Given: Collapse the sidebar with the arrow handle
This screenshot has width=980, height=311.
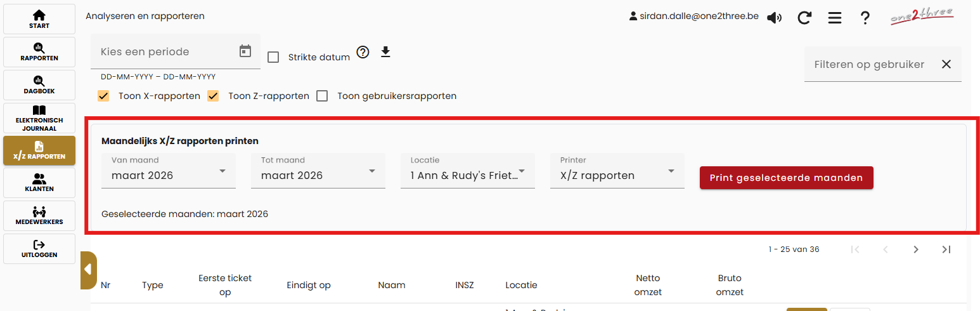Looking at the screenshot, I should point(88,269).
